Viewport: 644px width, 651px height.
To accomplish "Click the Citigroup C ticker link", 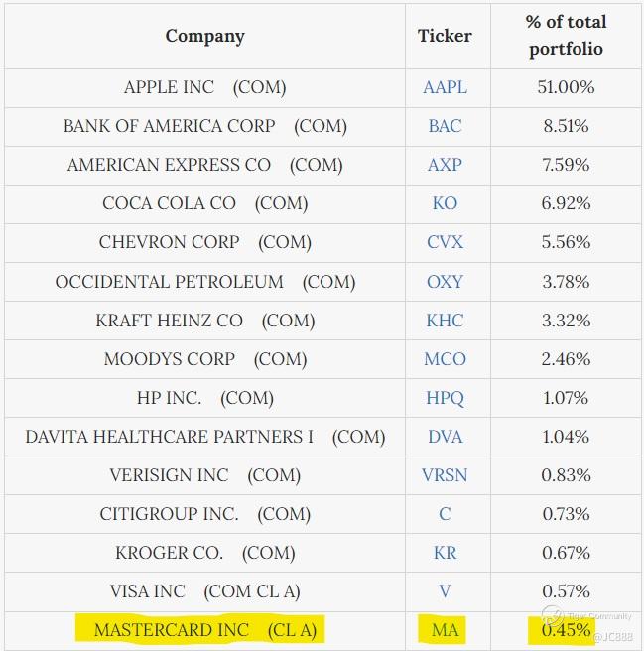I will coord(445,514).
